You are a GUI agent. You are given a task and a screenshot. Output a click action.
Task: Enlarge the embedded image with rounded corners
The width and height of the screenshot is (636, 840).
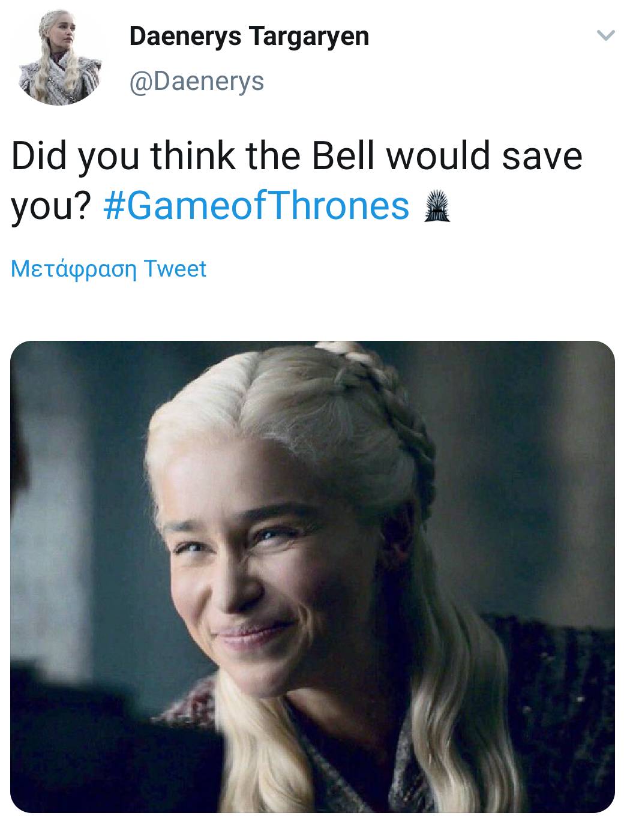[313, 577]
